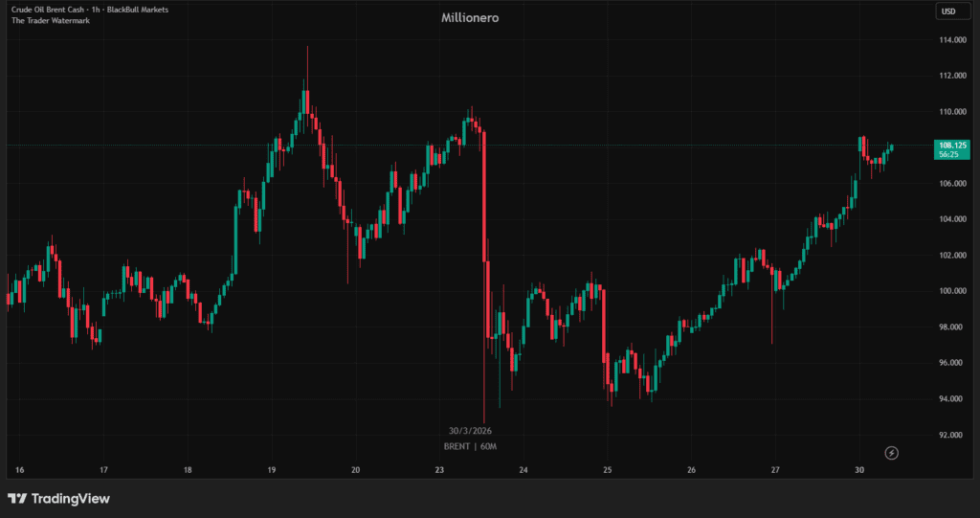Click the TradingView logo icon
980x518 pixels.
17,499
